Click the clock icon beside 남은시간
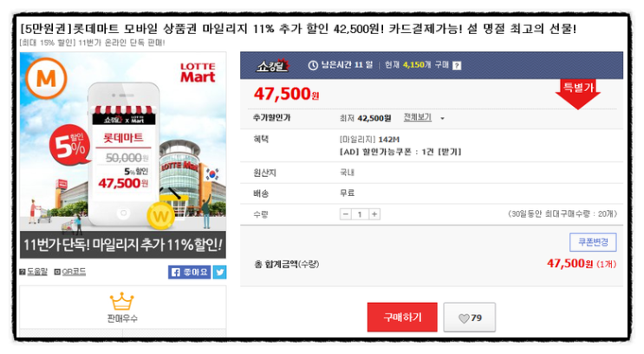This screenshot has width=644, height=354. pyautogui.click(x=313, y=65)
